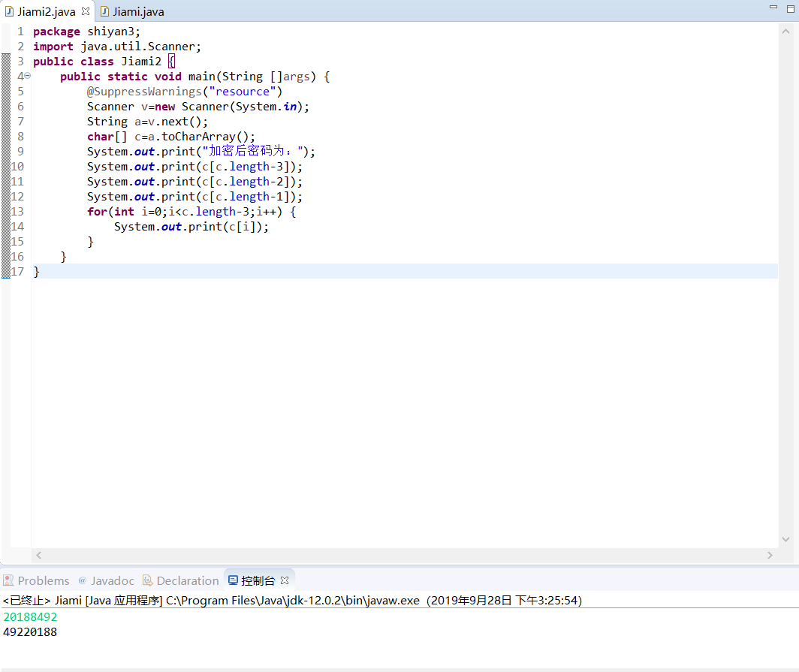Viewport: 799px width, 672px height.
Task: Click 'c.length-3' on line 10
Action: click(x=249, y=167)
